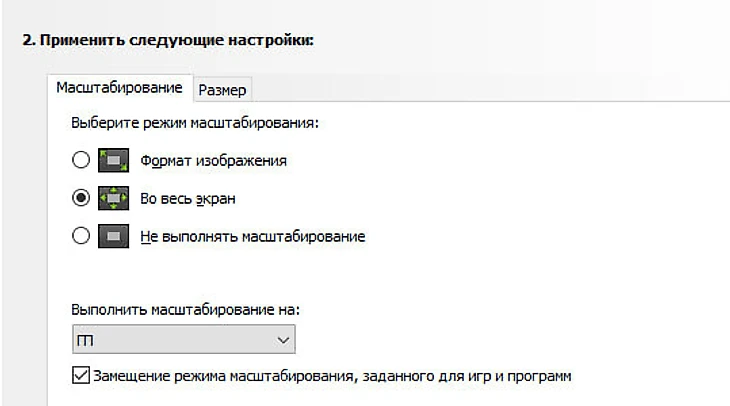The height and width of the screenshot is (406, 730).
Task: Choose the Не выполнять масштабирование radio button
Action: click(x=81, y=237)
